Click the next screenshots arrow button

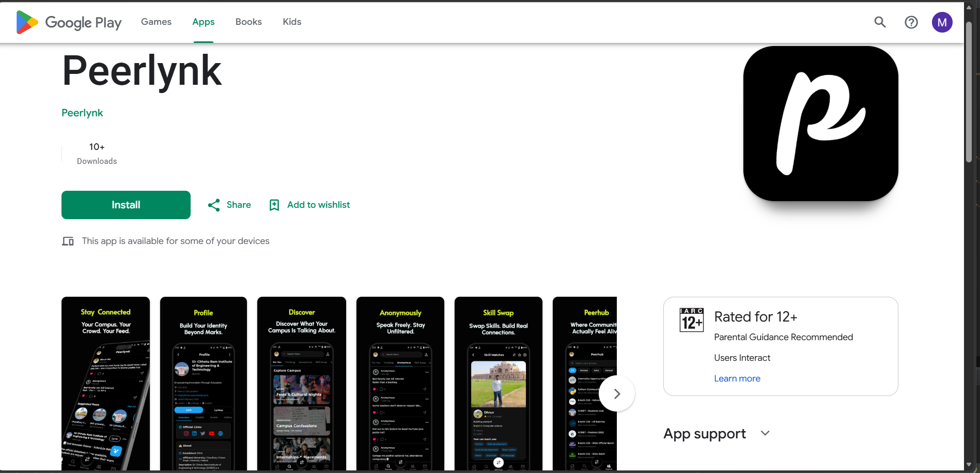pos(617,394)
